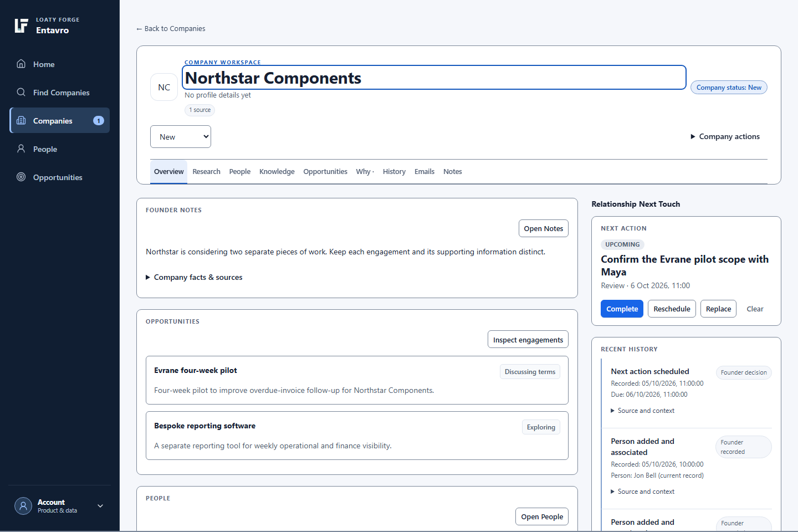This screenshot has width=798, height=532.
Task: Click 'Review · 6 Oct 2026, 11:00' text
Action: 646,285
